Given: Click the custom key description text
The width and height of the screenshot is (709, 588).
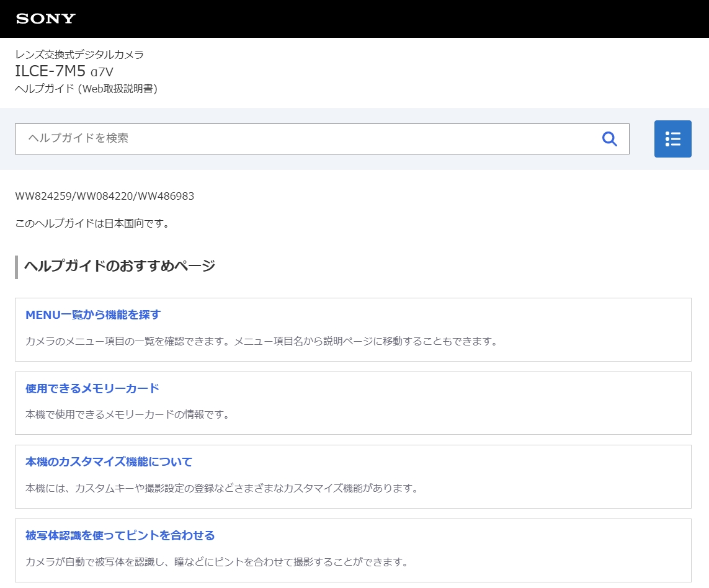Looking at the screenshot, I should tap(221, 488).
